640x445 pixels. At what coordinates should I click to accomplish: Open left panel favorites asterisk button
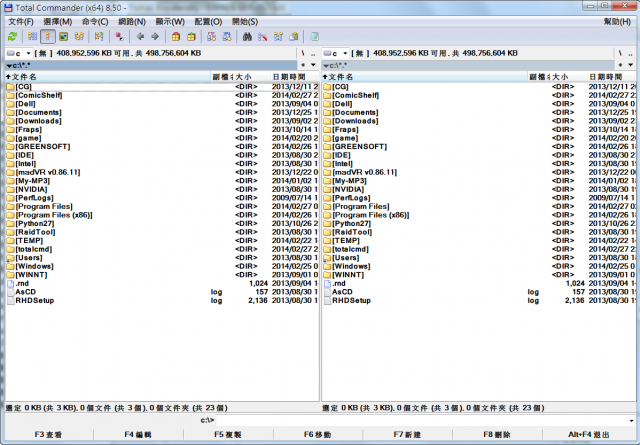(303, 65)
